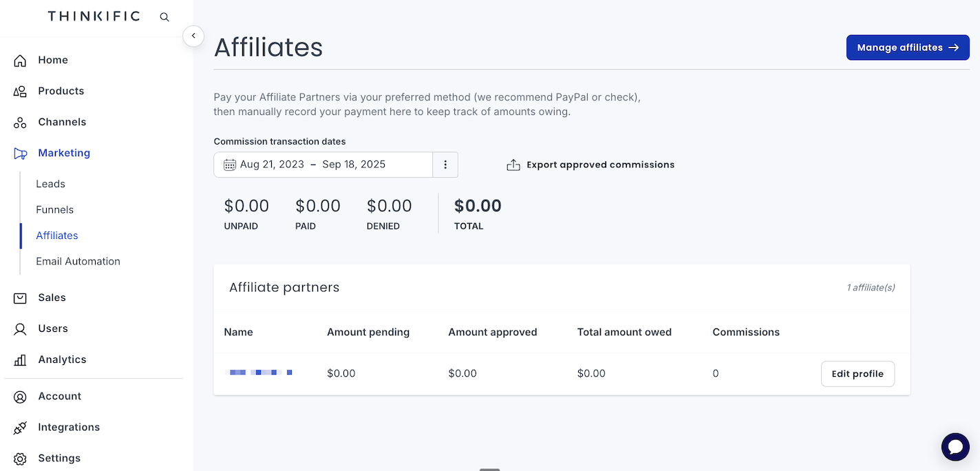Image resolution: width=980 pixels, height=471 pixels.
Task: Select the Home icon in the sidebar
Action: pyautogui.click(x=21, y=60)
